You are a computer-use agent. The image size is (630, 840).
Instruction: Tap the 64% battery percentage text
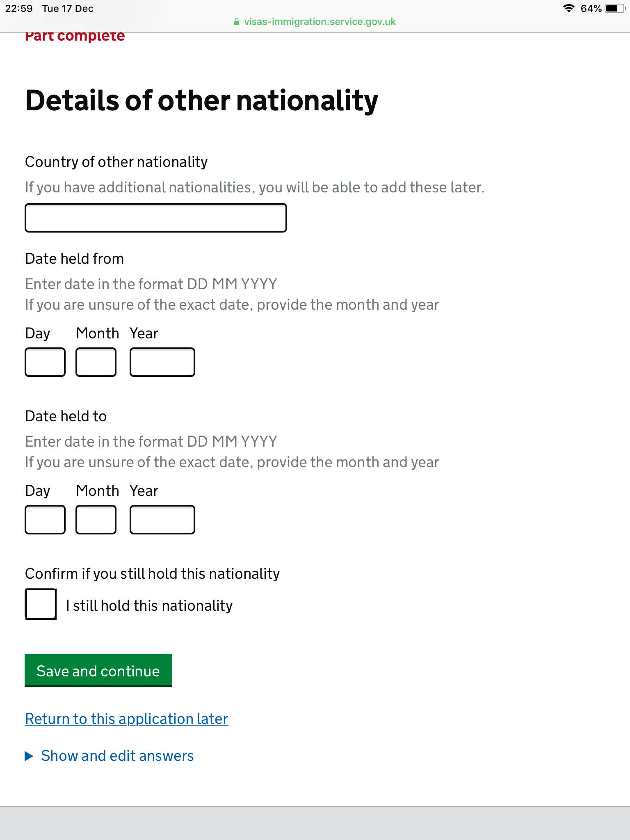591,9
